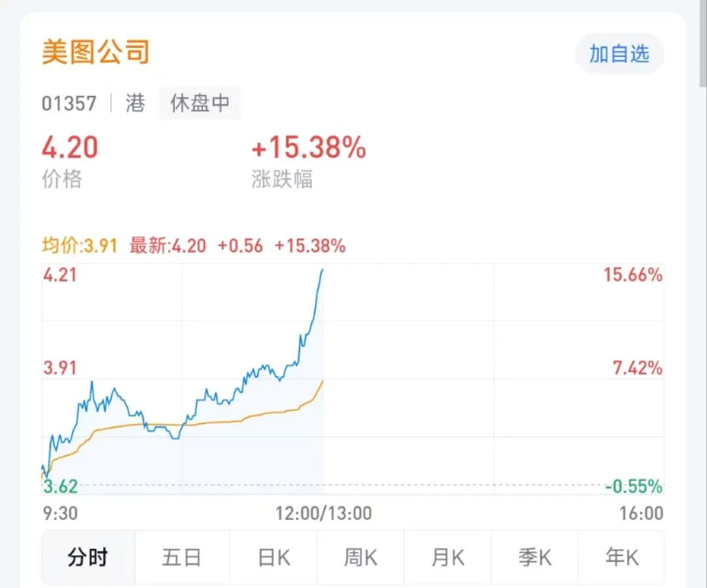The image size is (707, 588).
Task: Select the 月K chart tab
Action: coord(448,557)
